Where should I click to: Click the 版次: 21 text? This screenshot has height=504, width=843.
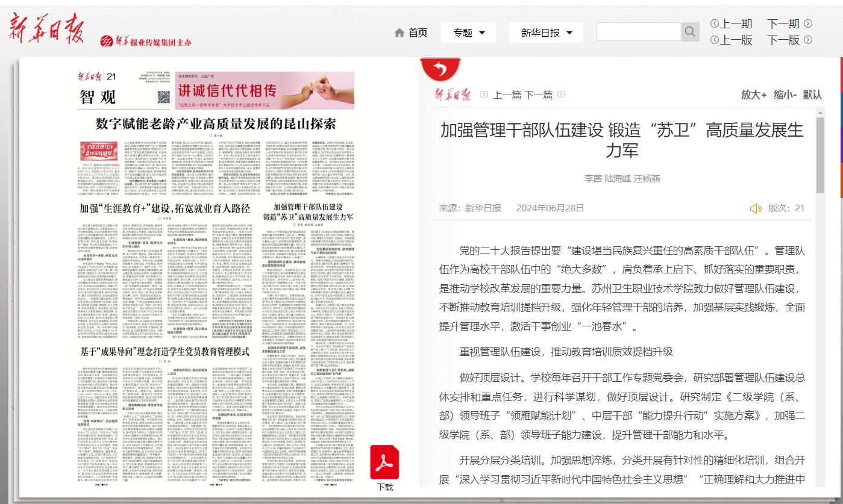(786, 208)
